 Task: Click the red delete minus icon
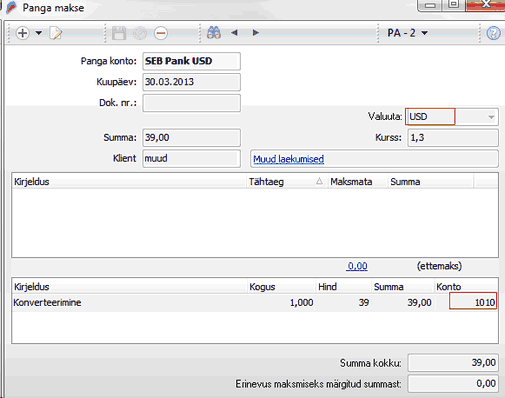pyautogui.click(x=161, y=33)
